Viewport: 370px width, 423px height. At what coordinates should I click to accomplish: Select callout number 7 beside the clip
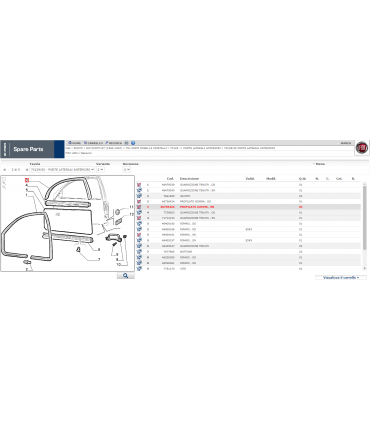click(99, 259)
